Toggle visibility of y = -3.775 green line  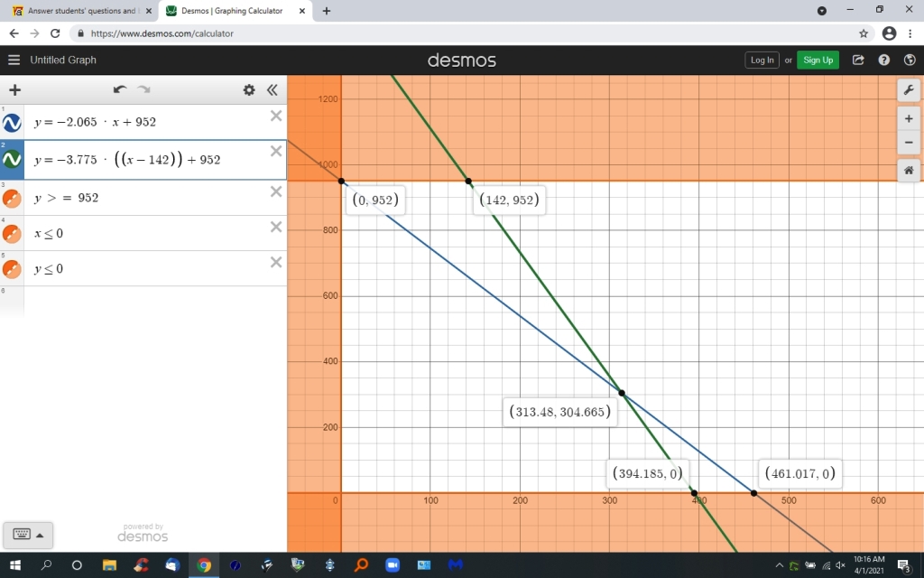tap(12, 159)
